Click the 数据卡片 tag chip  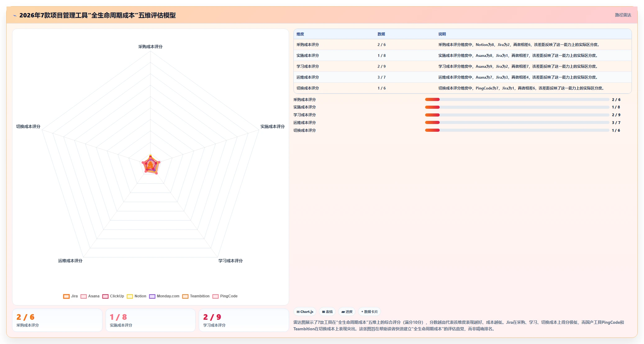(x=370, y=312)
